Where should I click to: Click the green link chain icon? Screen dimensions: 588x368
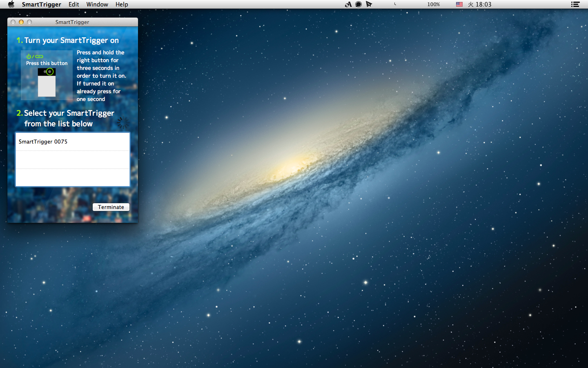click(39, 56)
